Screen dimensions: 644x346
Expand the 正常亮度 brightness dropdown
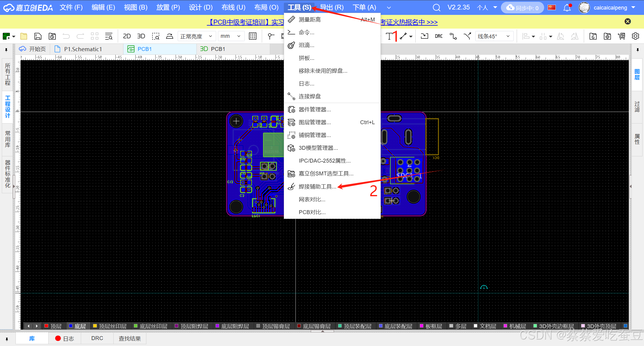click(196, 36)
